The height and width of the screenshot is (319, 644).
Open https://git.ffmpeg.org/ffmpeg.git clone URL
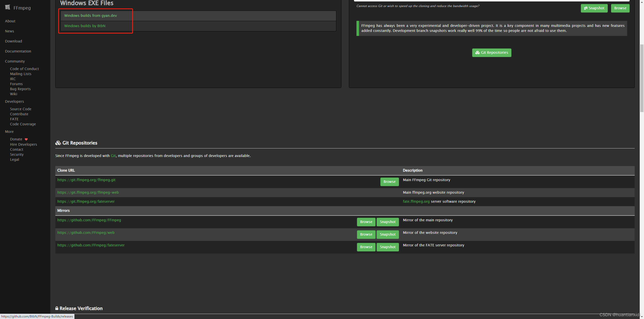[86, 180]
